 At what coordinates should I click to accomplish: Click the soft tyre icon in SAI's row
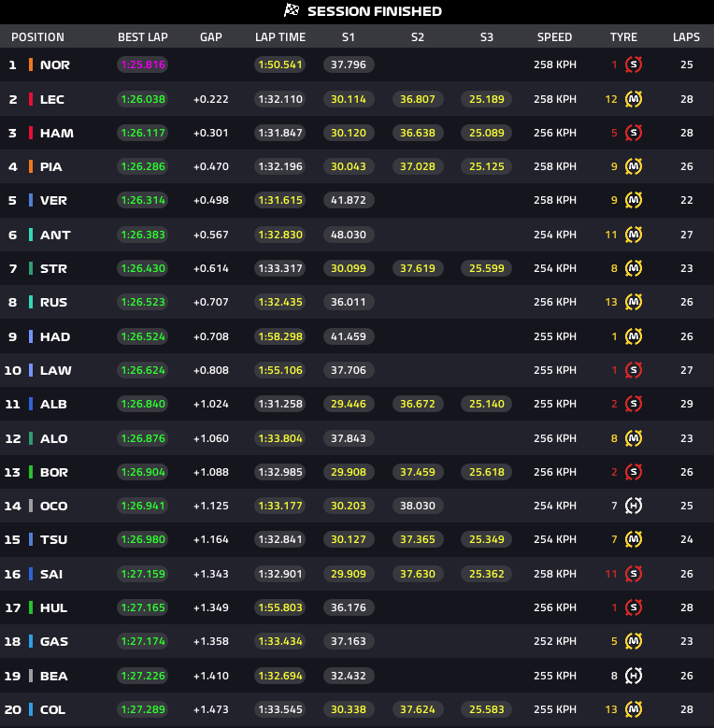[634, 574]
